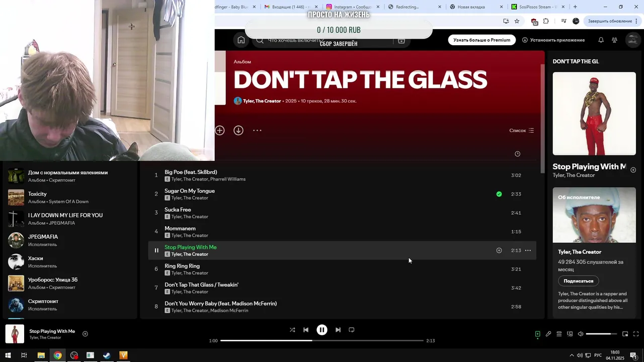This screenshot has width=644, height=362.
Task: Skip to the previous track
Action: point(306,330)
